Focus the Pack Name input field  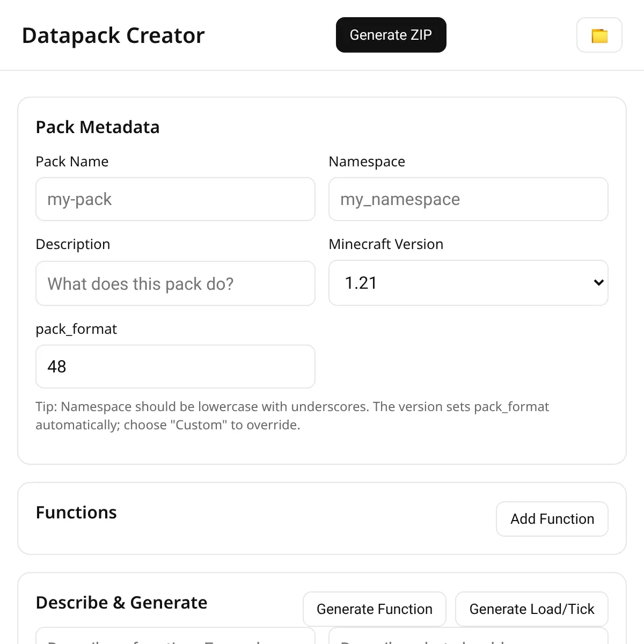[x=175, y=199]
